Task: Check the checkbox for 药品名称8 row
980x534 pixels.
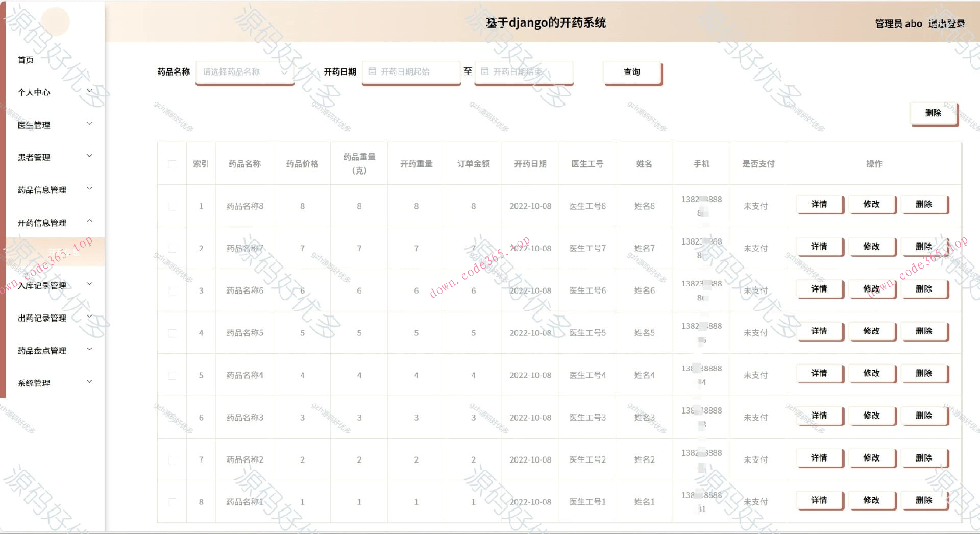Action: [x=171, y=206]
